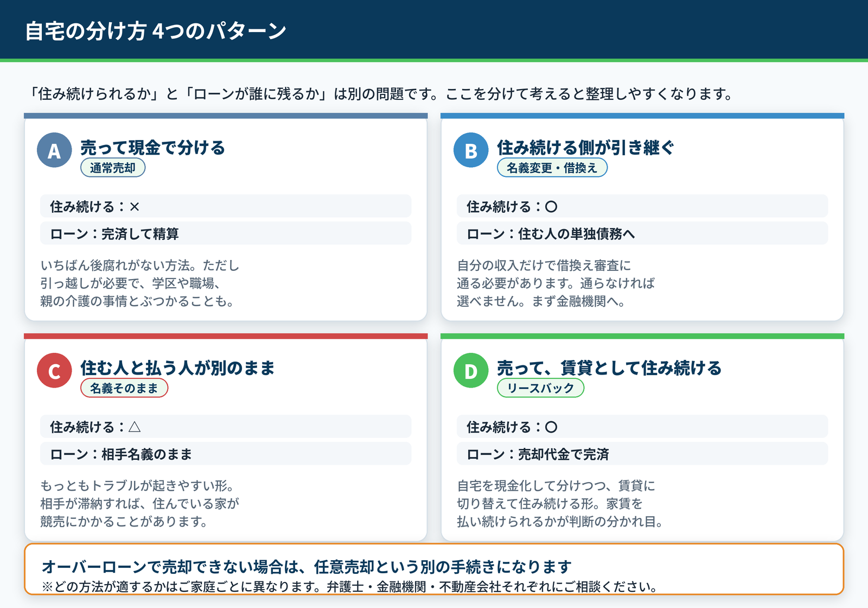Click the row ローン：住む人の単独債務へ

[x=642, y=233]
